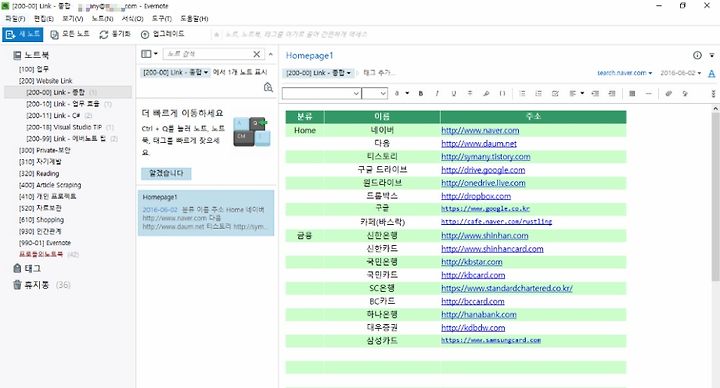Create a new note with 새 노트
The width and height of the screenshot is (720, 388).
pyautogui.click(x=22, y=34)
